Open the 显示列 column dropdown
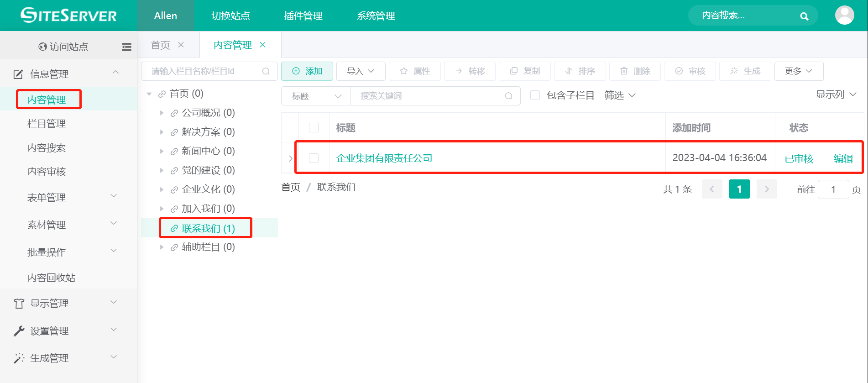Viewport: 868px width, 383px height. point(836,94)
